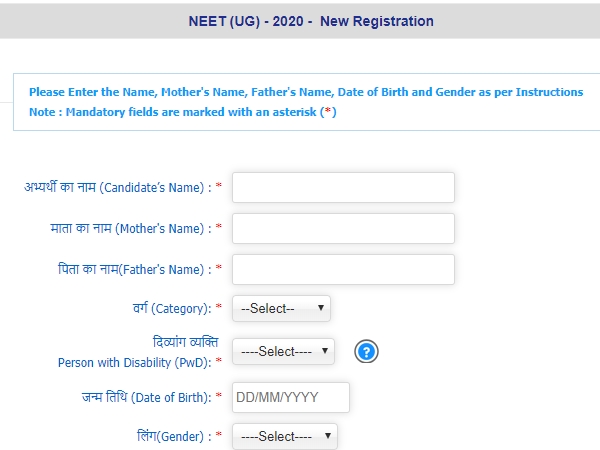
Task: Click the Person with Disability (PwD) label text
Action: click(135, 362)
